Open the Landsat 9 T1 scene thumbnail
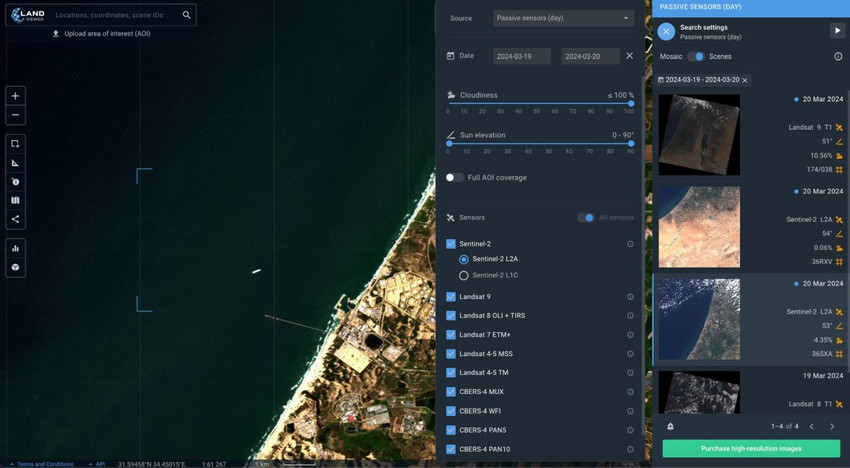This screenshot has height=468, width=850. coord(699,134)
